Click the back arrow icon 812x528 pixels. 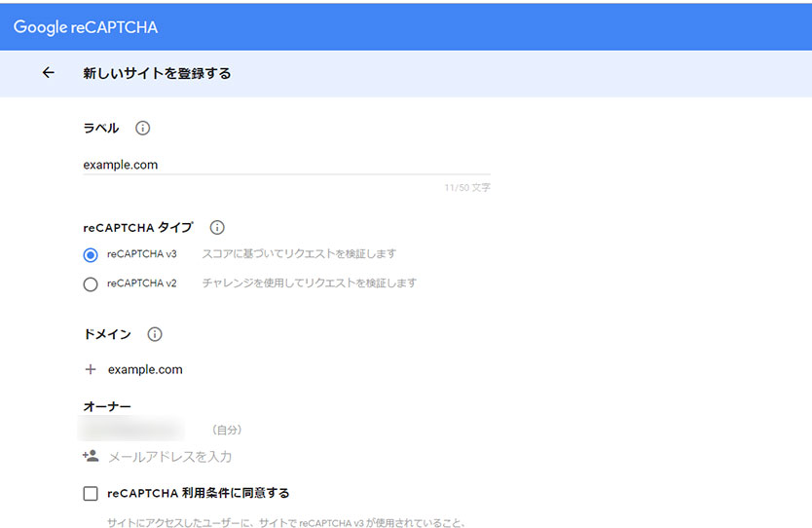tap(48, 72)
